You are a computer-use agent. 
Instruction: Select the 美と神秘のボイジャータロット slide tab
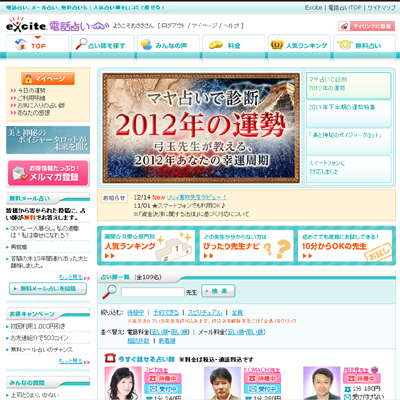click(x=348, y=141)
